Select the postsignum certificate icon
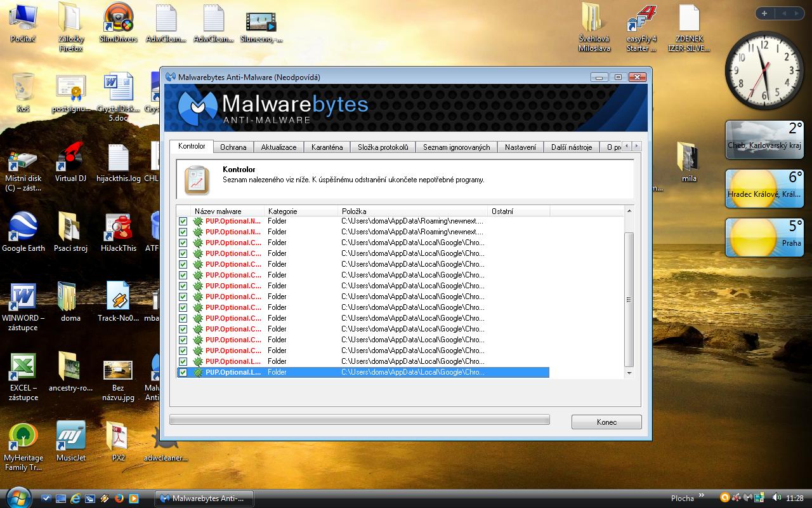Viewport: 812px width, 508px height. (x=70, y=93)
